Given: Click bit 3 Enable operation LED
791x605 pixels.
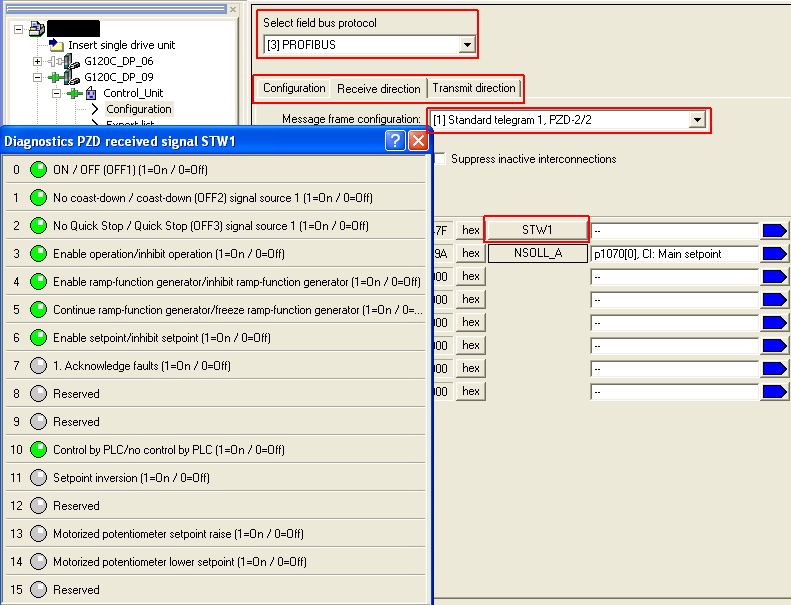Looking at the screenshot, I should [38, 254].
